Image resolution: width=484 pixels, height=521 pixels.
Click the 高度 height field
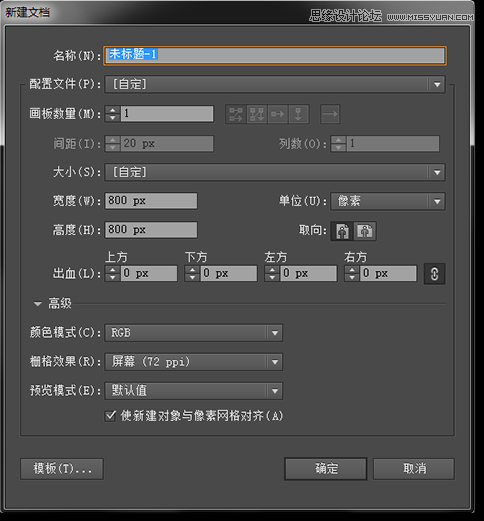click(151, 230)
